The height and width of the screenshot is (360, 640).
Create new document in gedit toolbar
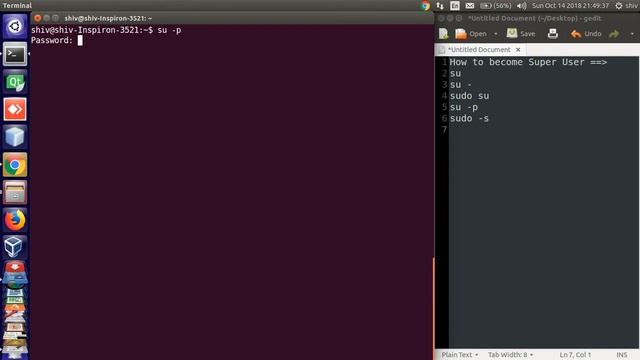pyautogui.click(x=443, y=34)
